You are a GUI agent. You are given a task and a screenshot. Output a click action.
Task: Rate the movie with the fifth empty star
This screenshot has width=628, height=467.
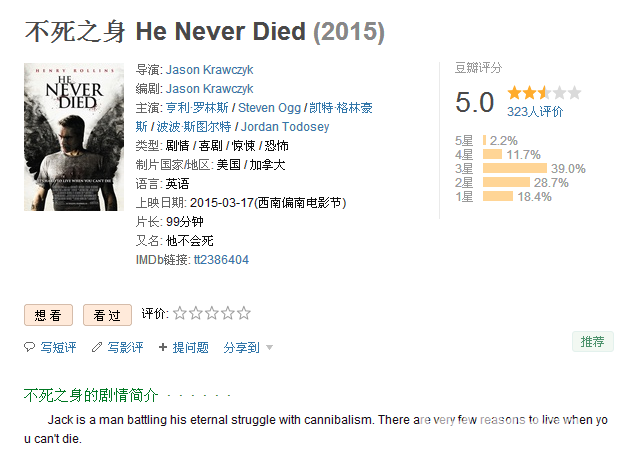point(244,313)
